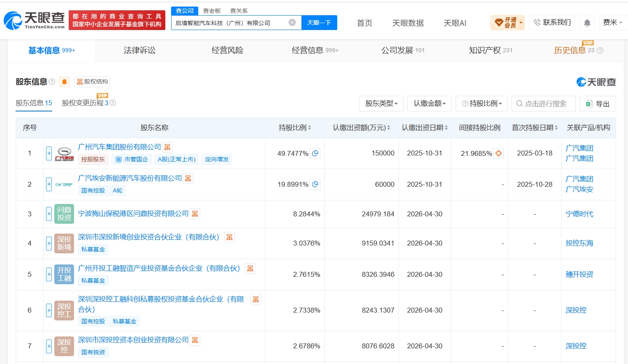Click the notification bell icon in header
This screenshot has width=628, height=364.
[x=587, y=23]
